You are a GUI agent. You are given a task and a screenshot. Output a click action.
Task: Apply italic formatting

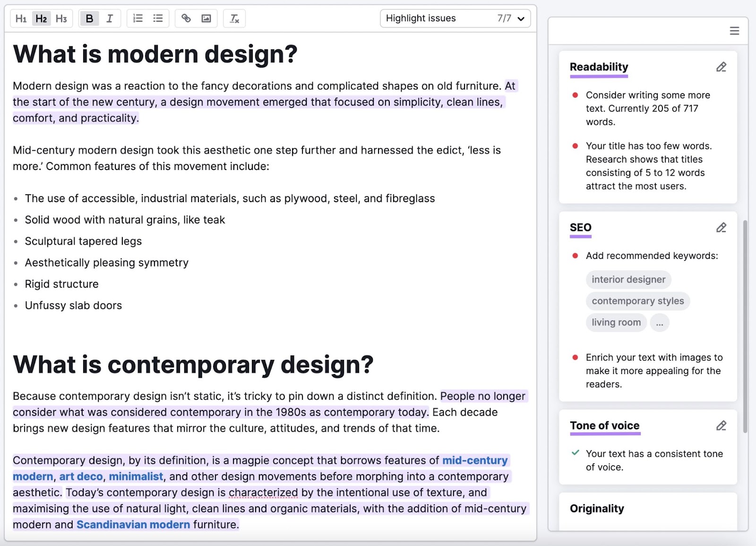110,18
